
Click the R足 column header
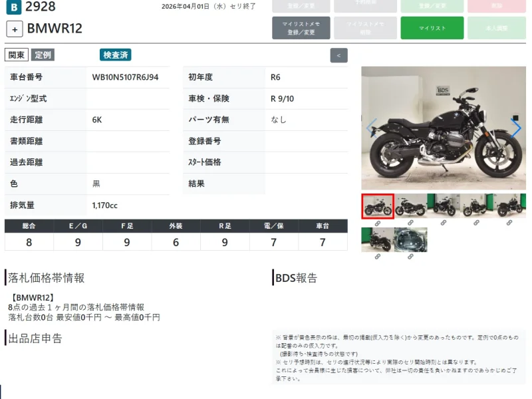[x=225, y=226]
